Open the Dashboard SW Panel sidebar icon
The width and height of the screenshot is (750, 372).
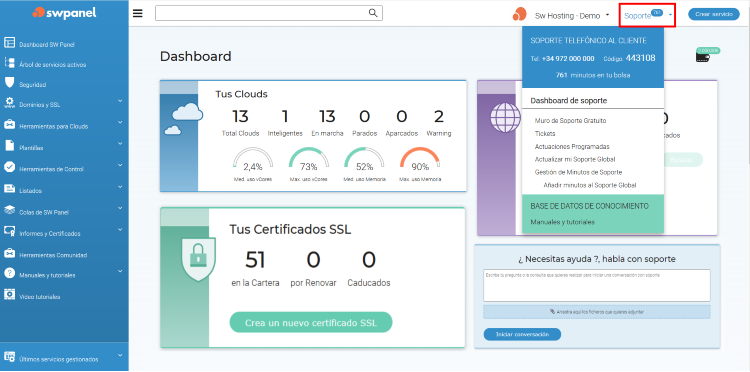pos(10,43)
